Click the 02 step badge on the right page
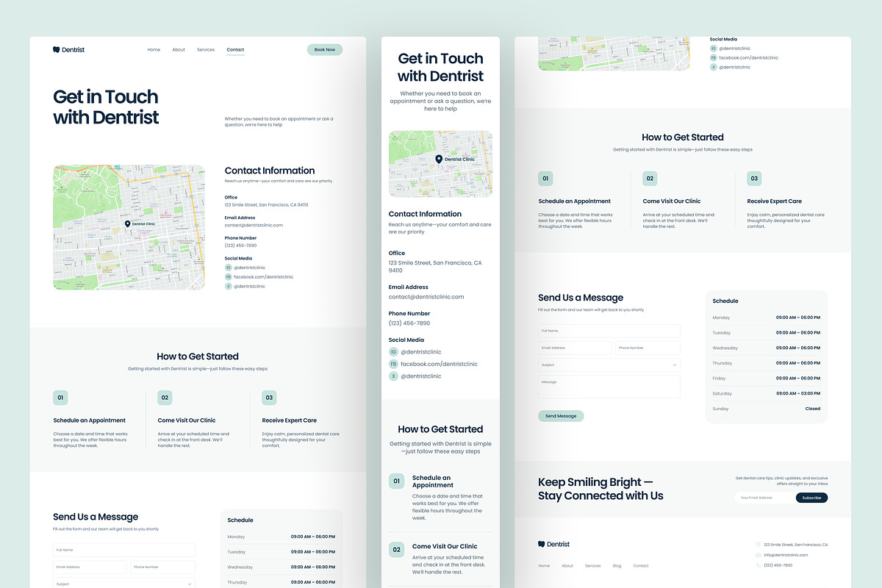882x588 pixels. coord(650,179)
